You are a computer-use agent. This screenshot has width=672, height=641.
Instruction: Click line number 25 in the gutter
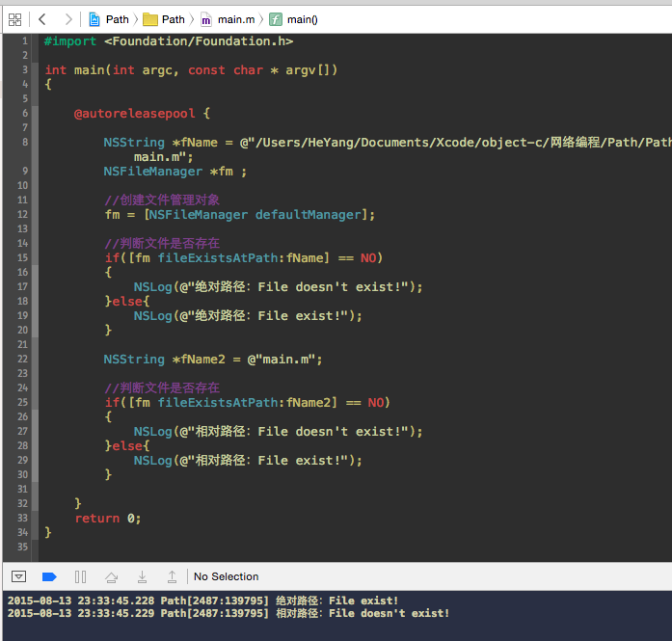(22, 402)
